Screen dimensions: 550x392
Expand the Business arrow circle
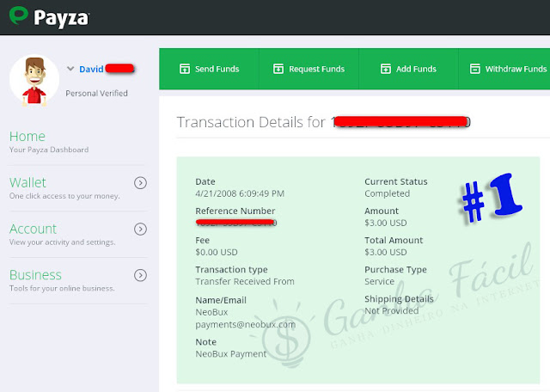(x=140, y=275)
